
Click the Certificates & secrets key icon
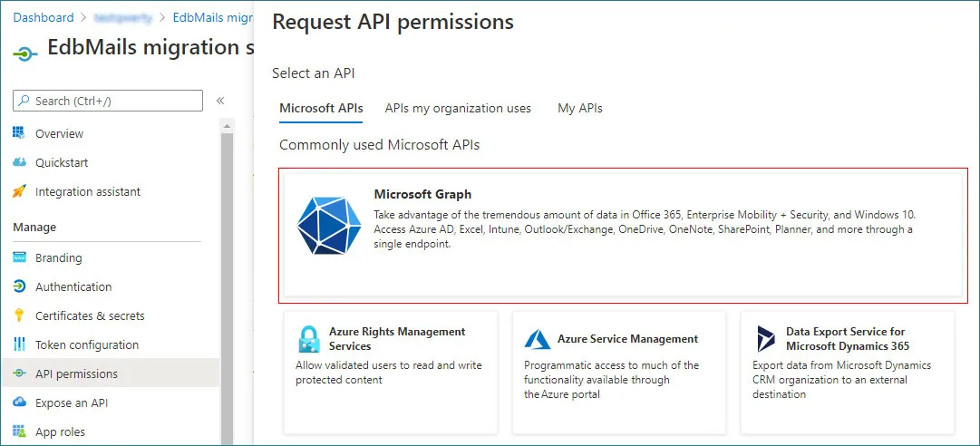click(x=19, y=315)
